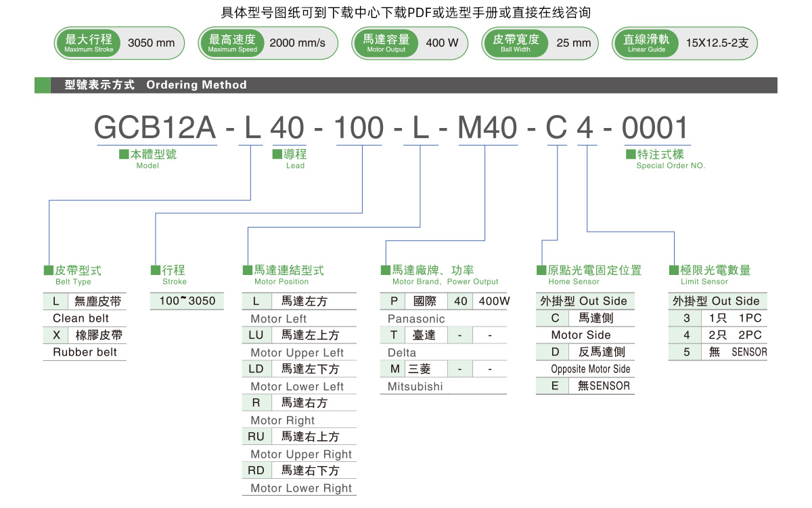Select the 400 W motor output value
Viewport: 812px width, 508px height.
(x=443, y=43)
